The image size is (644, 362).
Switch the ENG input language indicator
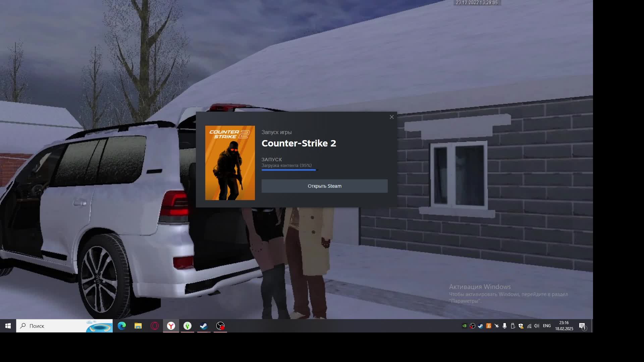click(547, 326)
